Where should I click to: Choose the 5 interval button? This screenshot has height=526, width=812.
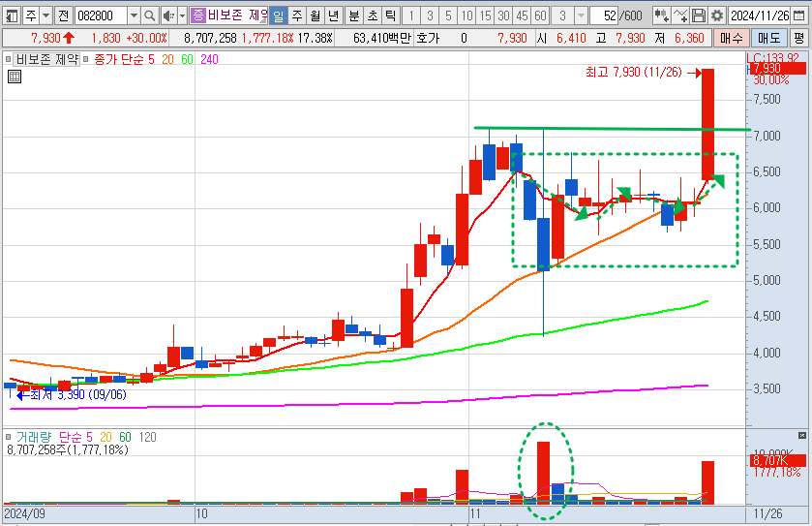448,16
